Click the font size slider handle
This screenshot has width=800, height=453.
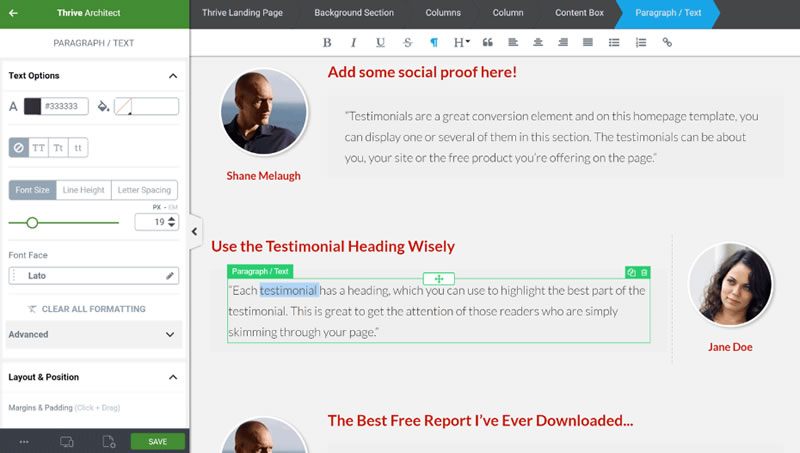coord(32,223)
